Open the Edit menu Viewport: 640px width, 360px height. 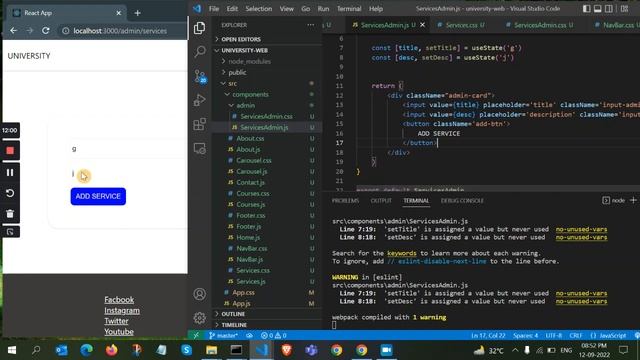pyautogui.click(x=232, y=9)
